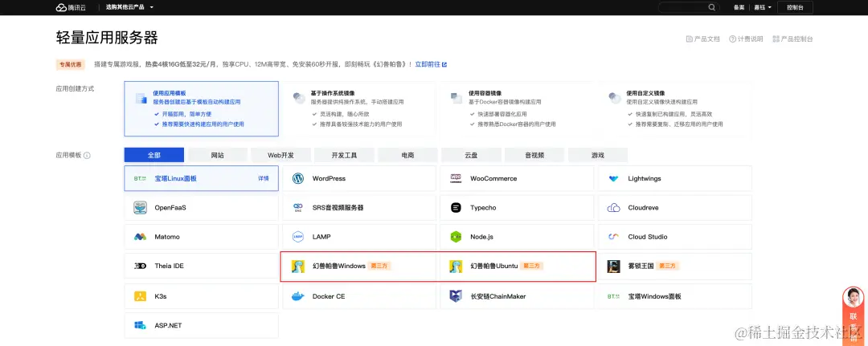
Task: Switch to Web开发 template tab
Action: [280, 155]
